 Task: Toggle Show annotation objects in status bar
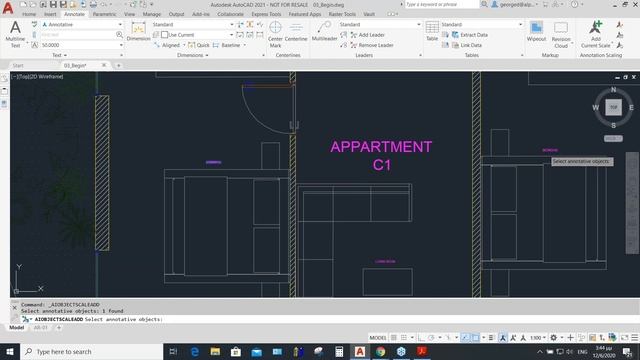coord(503,338)
